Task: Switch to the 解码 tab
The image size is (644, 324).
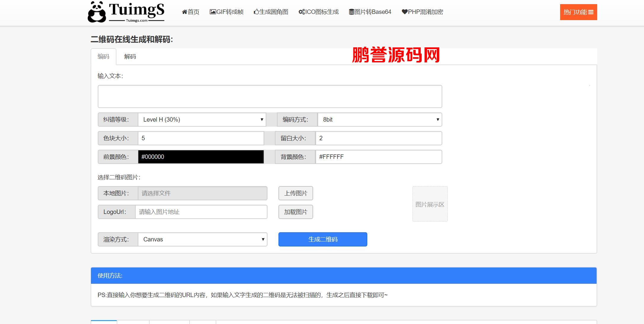Action: [130, 57]
